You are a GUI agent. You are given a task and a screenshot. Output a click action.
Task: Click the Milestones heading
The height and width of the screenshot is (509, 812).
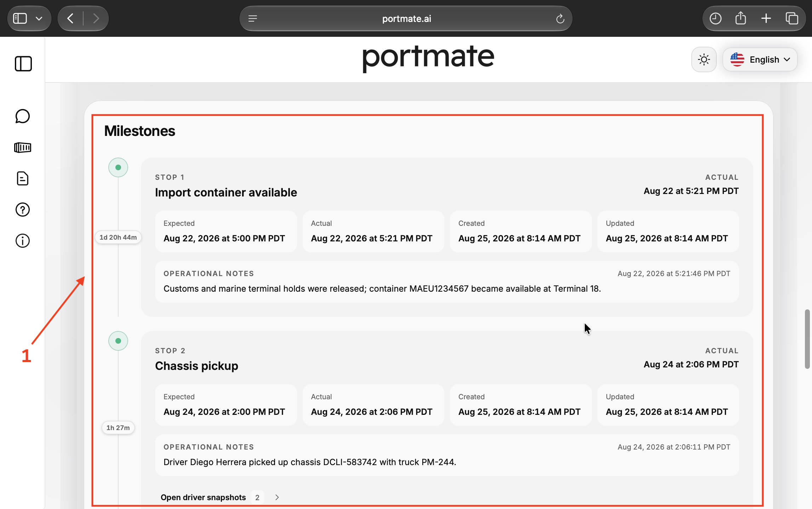139,131
